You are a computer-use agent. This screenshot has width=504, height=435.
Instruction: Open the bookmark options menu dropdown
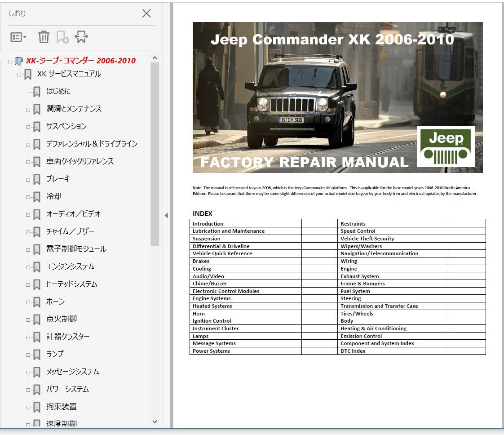(18, 37)
